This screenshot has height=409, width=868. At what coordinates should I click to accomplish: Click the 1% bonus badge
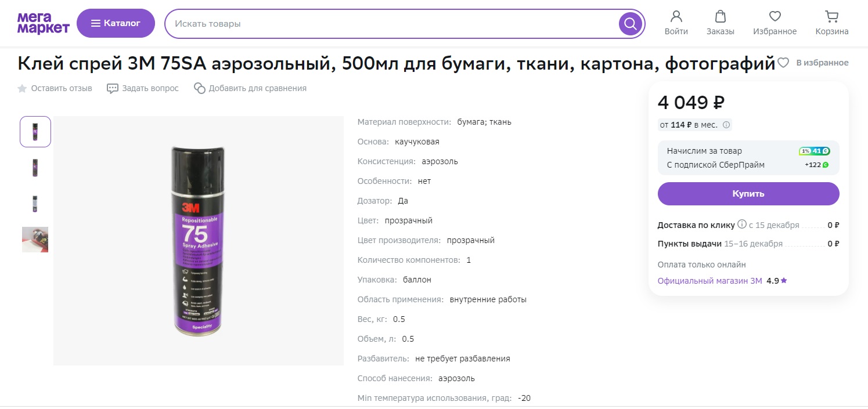[x=815, y=151]
